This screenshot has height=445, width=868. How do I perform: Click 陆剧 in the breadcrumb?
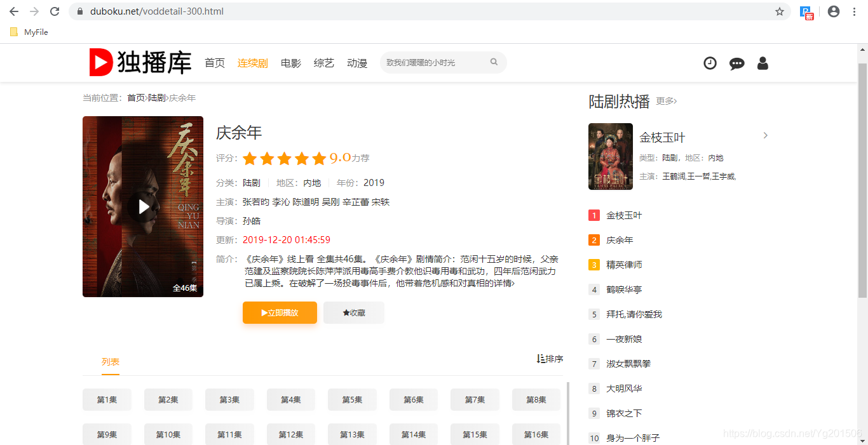(x=157, y=98)
